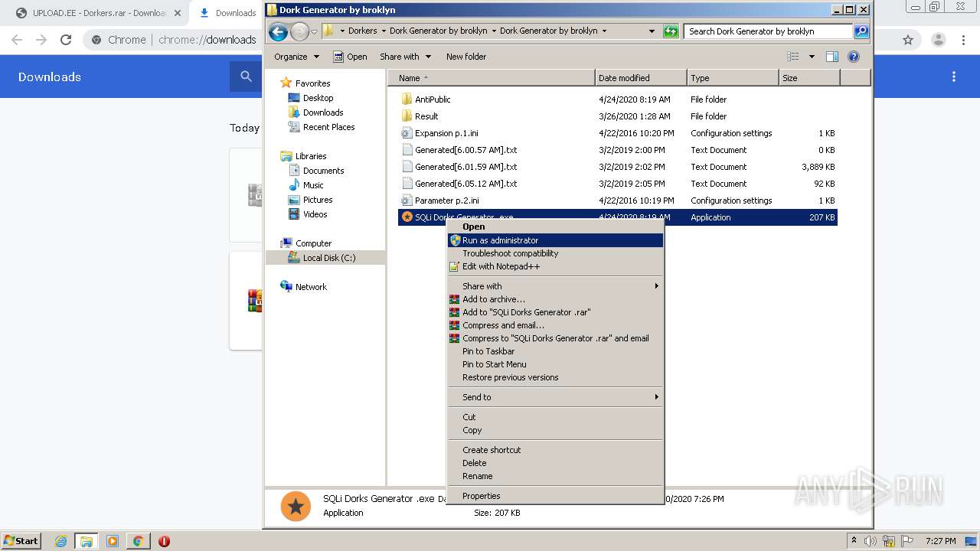Open Downloads under Favorites
This screenshot has height=551, width=980.
click(322, 112)
